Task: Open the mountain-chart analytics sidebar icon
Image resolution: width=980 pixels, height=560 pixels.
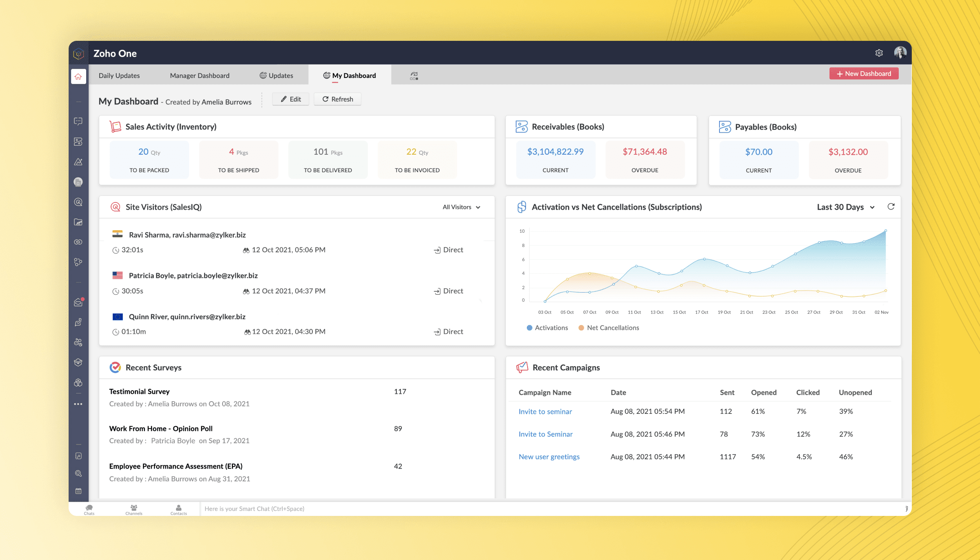Action: tap(78, 162)
